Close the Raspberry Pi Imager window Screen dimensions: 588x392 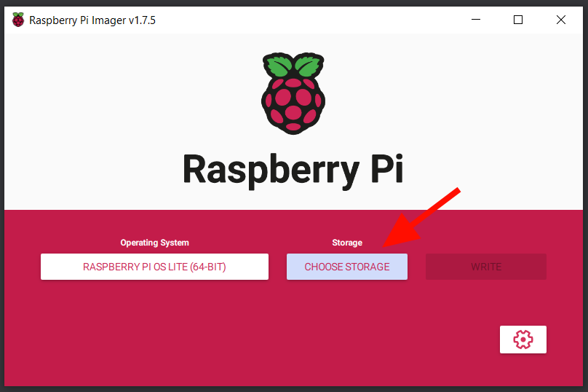(x=561, y=20)
